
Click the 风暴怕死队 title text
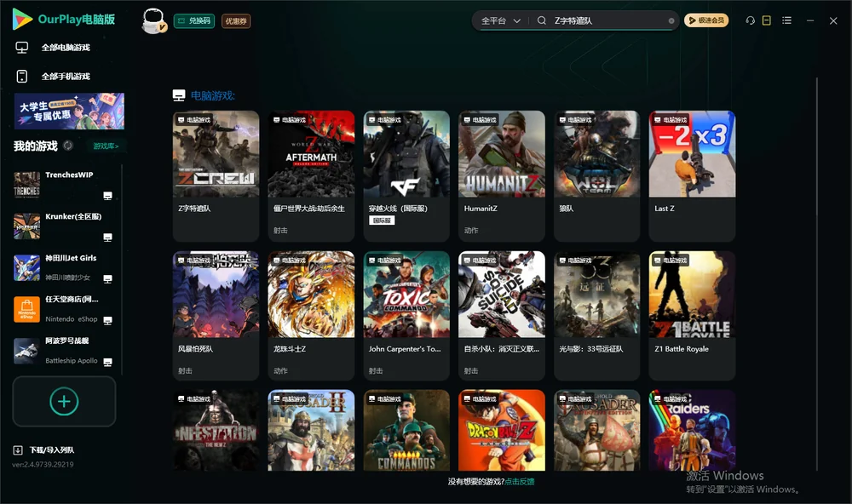[196, 349]
